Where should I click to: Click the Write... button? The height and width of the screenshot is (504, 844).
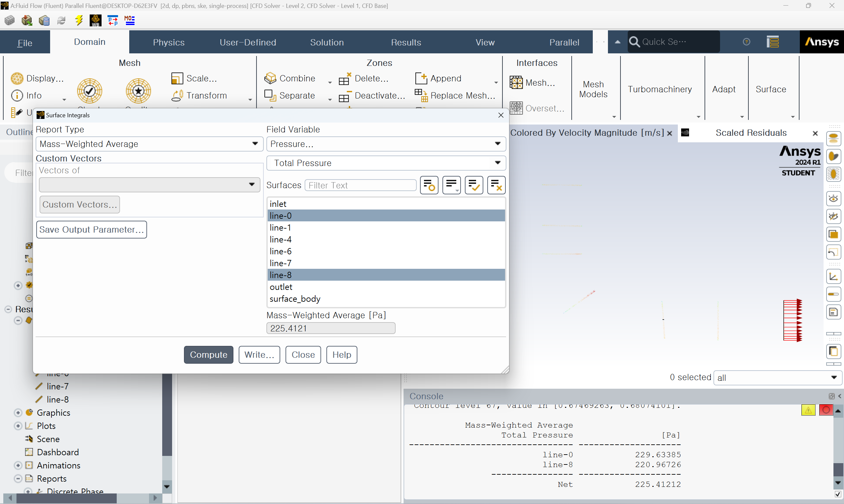[259, 354]
